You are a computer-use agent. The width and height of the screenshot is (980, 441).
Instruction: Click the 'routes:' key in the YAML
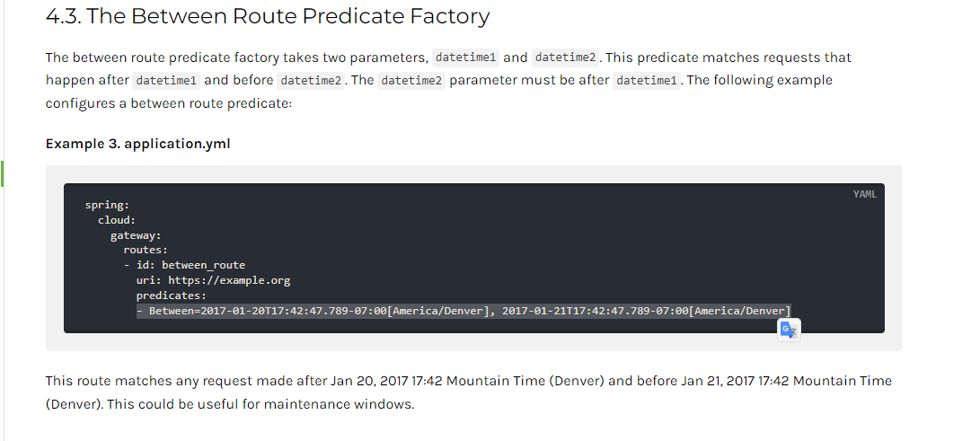pos(146,250)
